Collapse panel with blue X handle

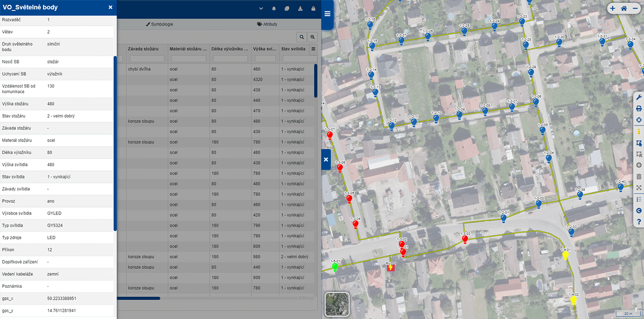pyautogui.click(x=326, y=159)
